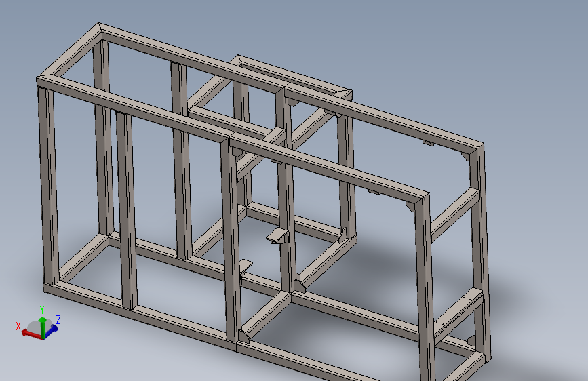Screen dimensions: 588x381
Task: Select the drilled mounting plate at the frame's right end
Action: [x=458, y=312]
